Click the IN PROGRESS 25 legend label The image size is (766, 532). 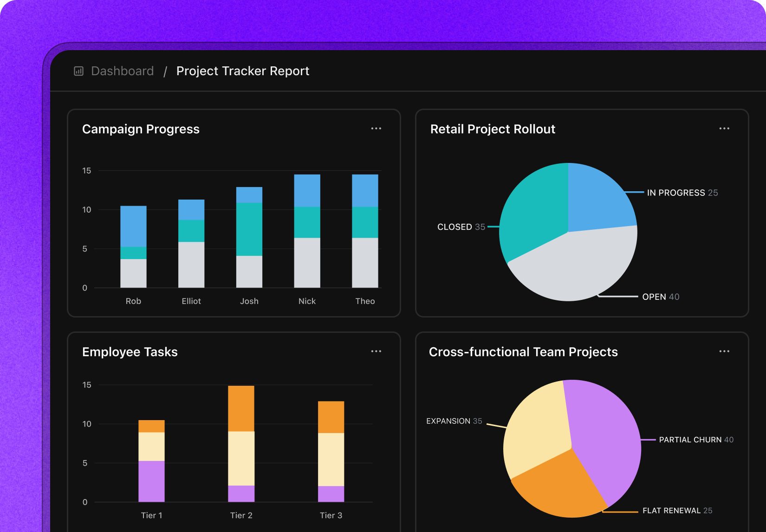(x=682, y=193)
